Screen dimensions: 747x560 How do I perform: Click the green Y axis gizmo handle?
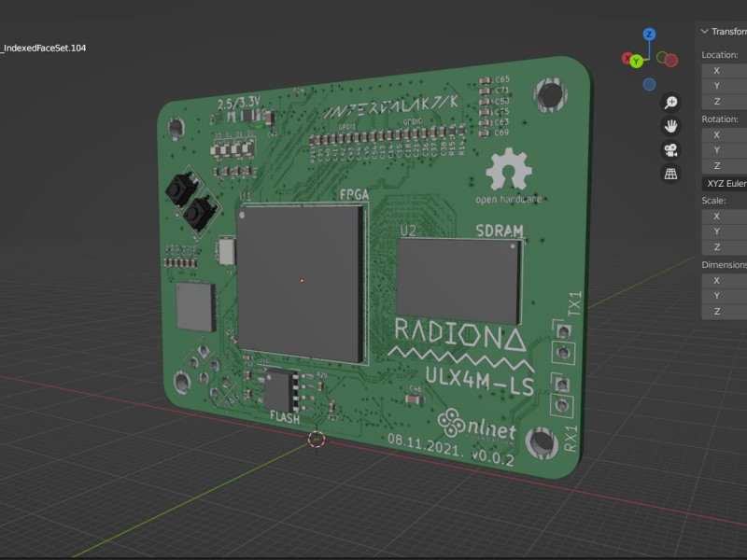coord(636,62)
